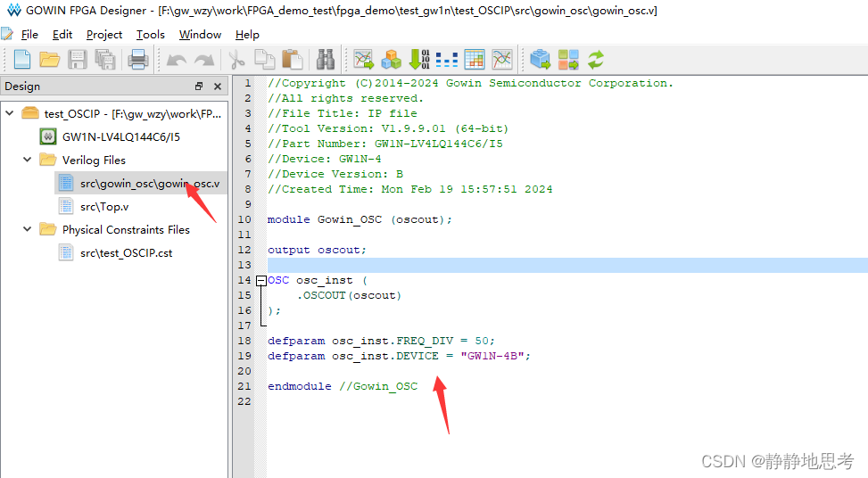868x478 pixels.
Task: Click the Tool Version comment line
Action: tap(388, 128)
